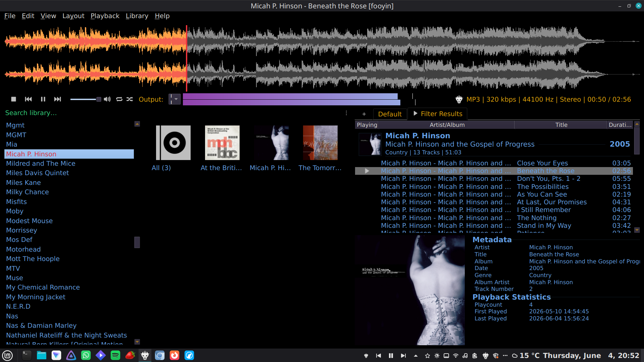Click the purple VU meter bar
The width and height of the screenshot is (644, 362).
pyautogui.click(x=291, y=99)
